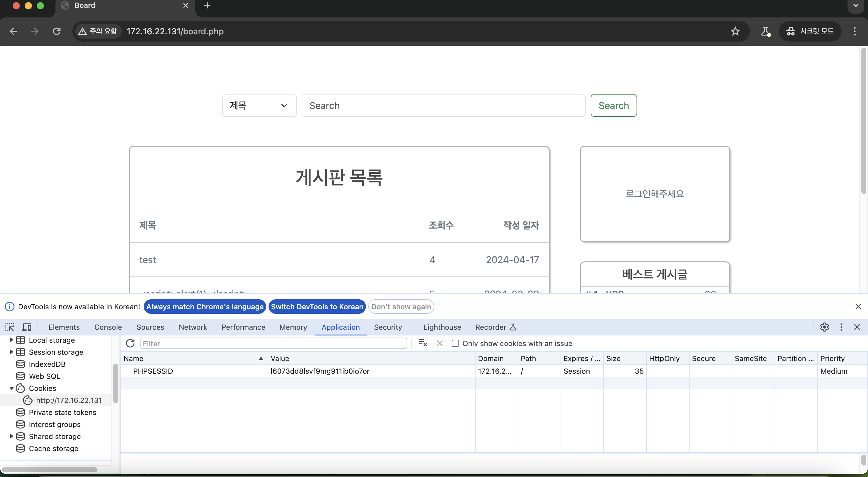Close the DevTools panel
This screenshot has height=477, width=868.
[x=857, y=327]
